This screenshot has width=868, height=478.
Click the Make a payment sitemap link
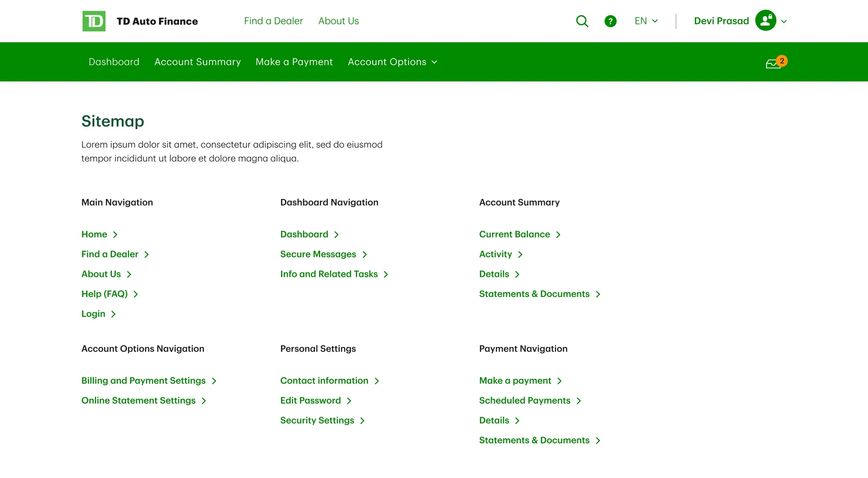tap(520, 380)
